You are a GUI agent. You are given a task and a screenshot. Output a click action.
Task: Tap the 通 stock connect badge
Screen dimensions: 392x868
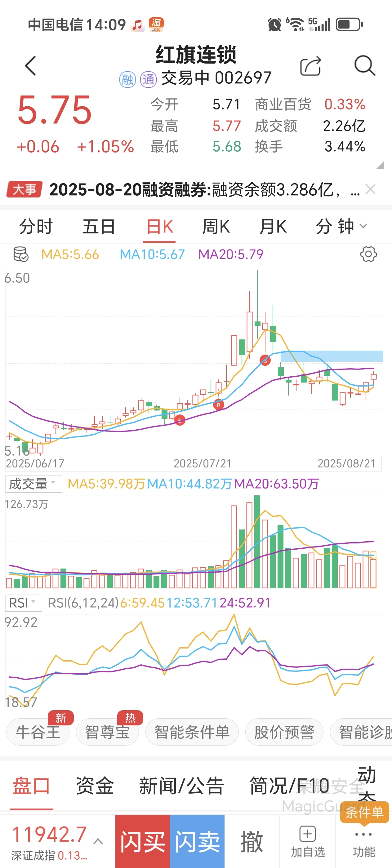148,80
